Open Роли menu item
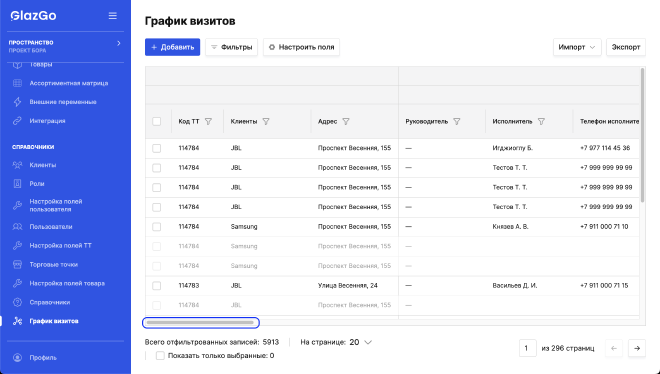660x374 pixels. point(37,183)
